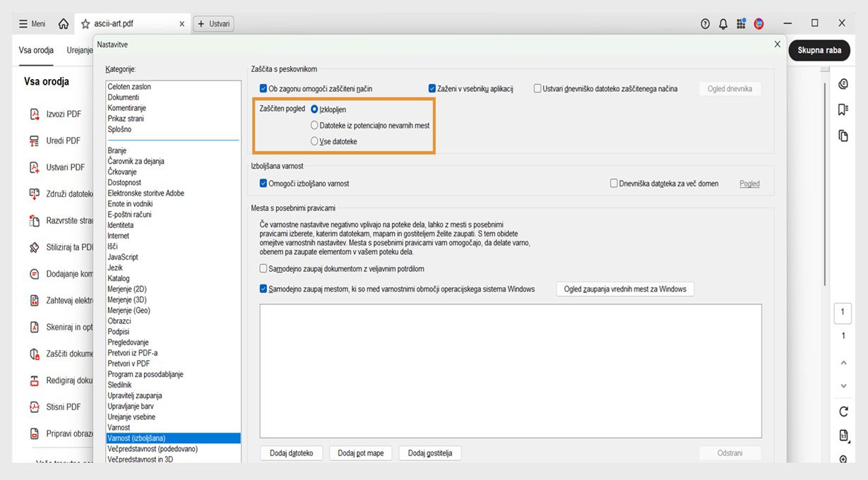Click the Dodaj datoteko button
This screenshot has width=868, height=480.
291,453
